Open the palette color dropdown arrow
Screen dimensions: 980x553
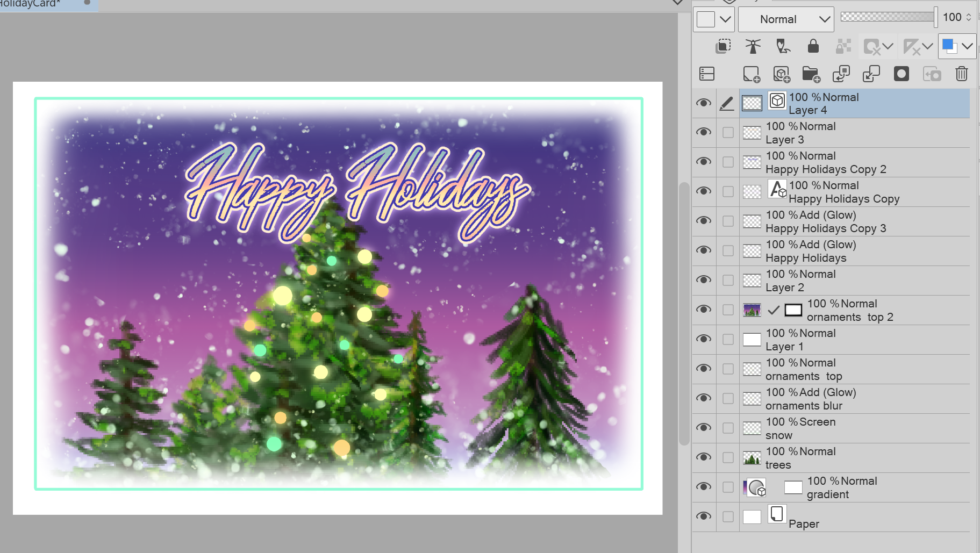pos(725,19)
